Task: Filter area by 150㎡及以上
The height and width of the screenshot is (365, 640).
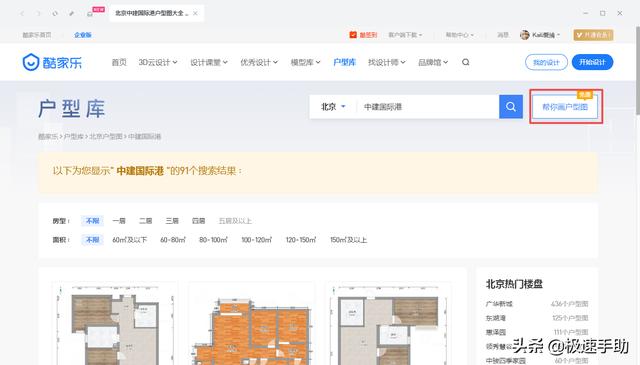Action: pos(348,240)
